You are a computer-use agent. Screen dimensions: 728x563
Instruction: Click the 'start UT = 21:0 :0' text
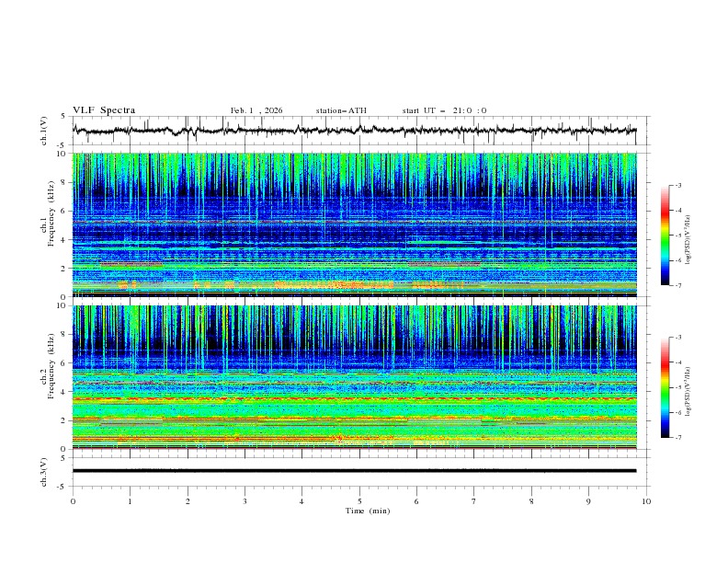444,110
